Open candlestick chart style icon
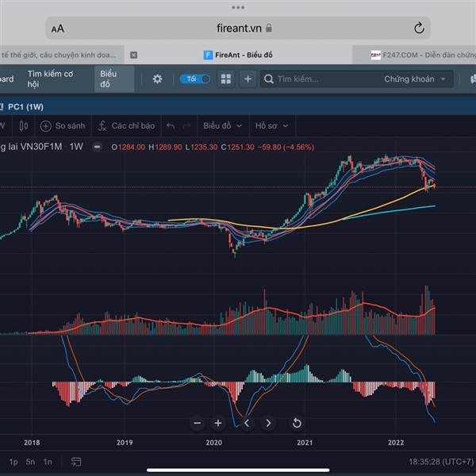 (x=24, y=125)
